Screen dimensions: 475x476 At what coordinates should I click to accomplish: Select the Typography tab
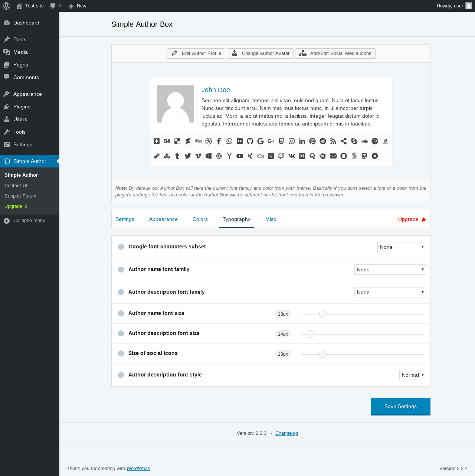(x=236, y=219)
